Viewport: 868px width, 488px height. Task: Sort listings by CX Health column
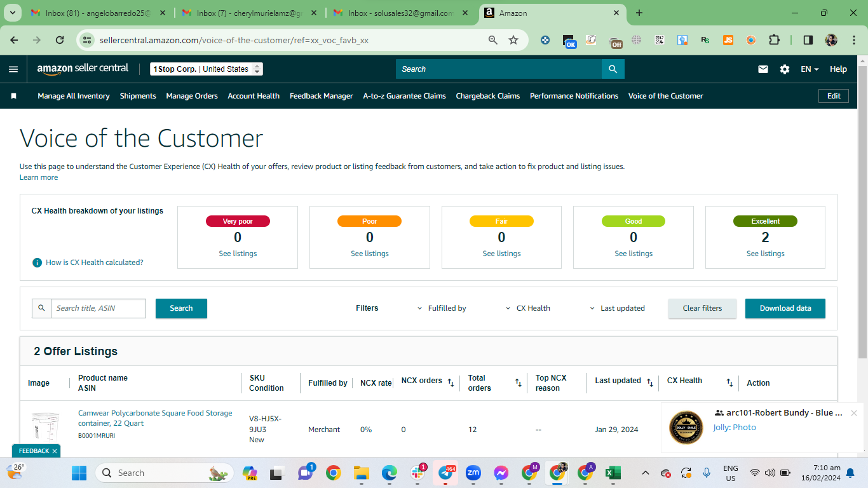tap(729, 383)
